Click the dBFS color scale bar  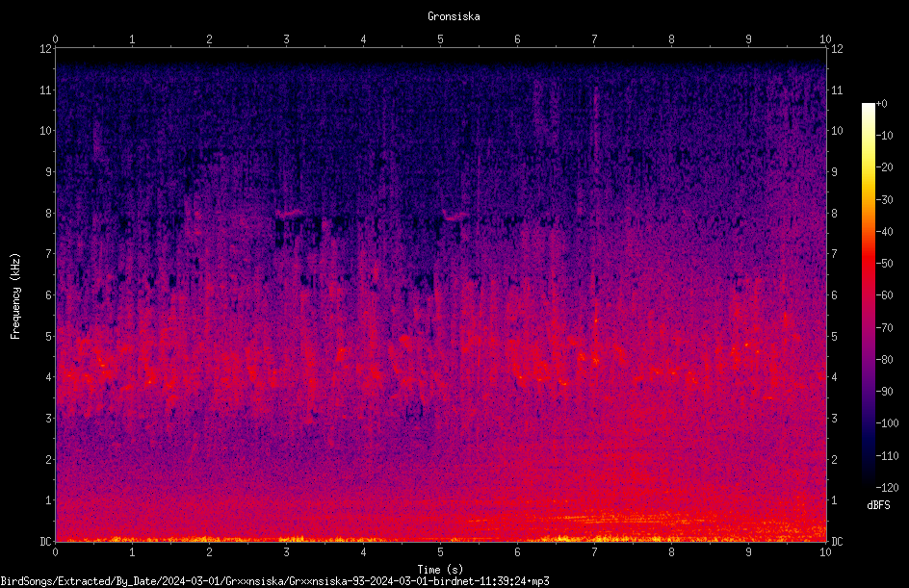[x=868, y=295]
